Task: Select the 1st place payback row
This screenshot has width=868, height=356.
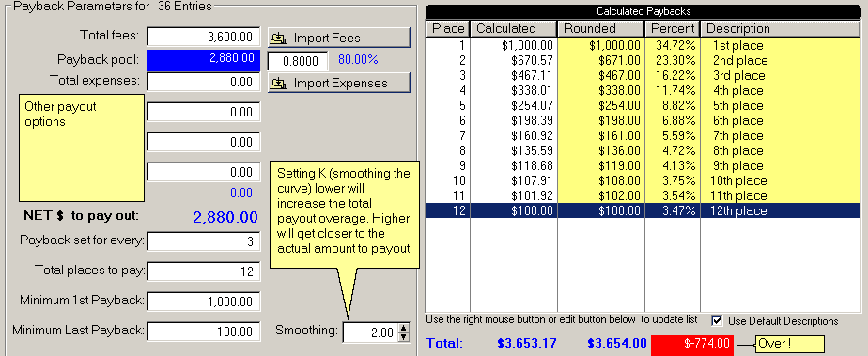Action: pos(643,45)
